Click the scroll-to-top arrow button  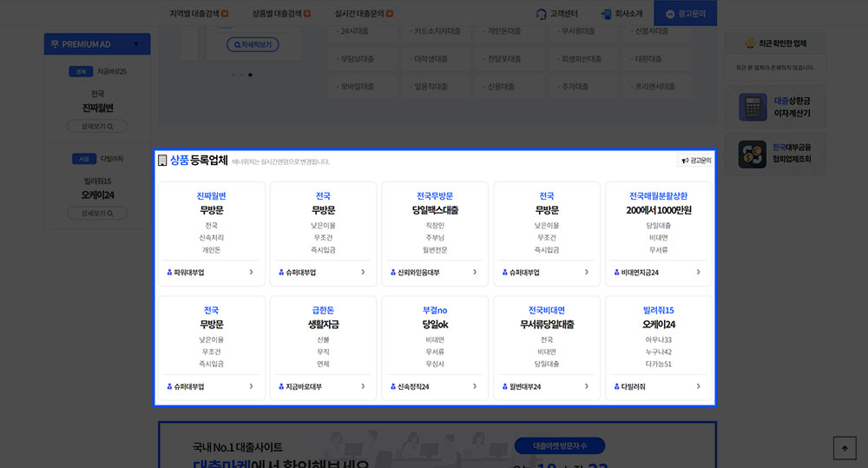click(844, 447)
